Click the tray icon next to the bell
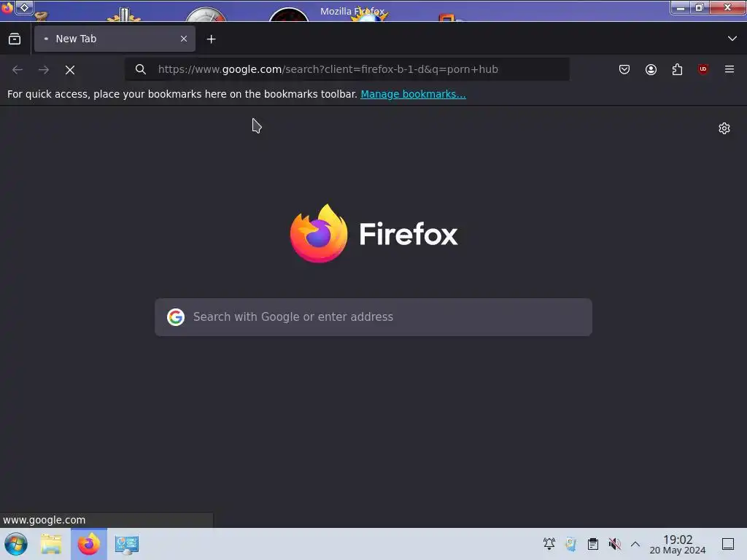747x560 pixels. pos(570,543)
